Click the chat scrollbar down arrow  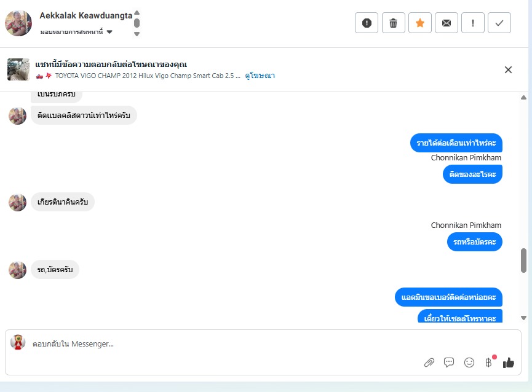(x=523, y=318)
